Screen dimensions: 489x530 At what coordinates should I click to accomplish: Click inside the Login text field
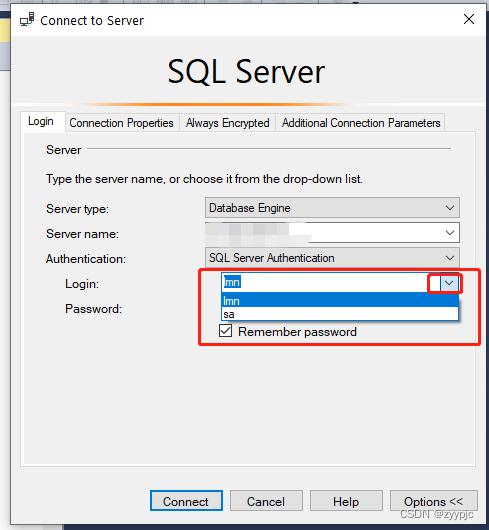point(331,283)
